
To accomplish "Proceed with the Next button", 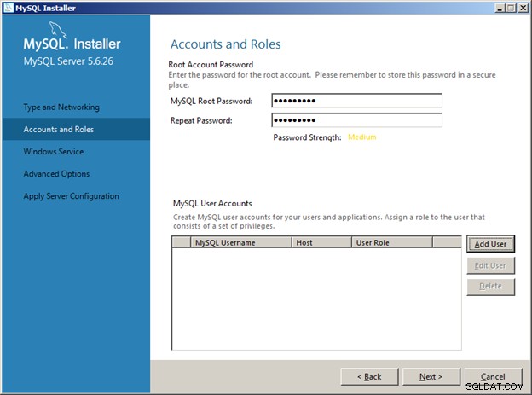I will 431,377.
